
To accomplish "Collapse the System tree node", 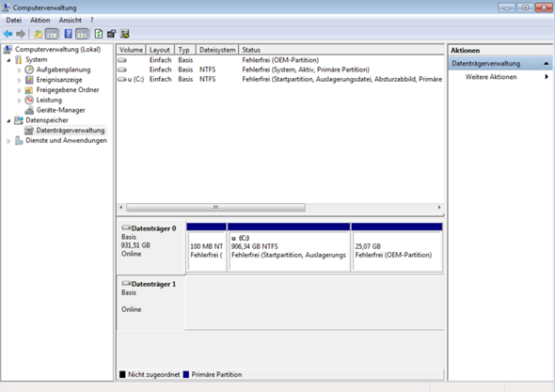I will [x=8, y=60].
